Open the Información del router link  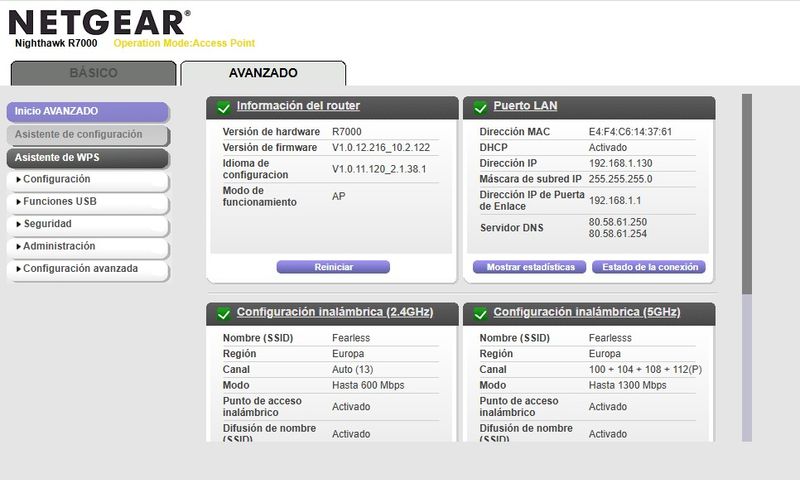[298, 106]
